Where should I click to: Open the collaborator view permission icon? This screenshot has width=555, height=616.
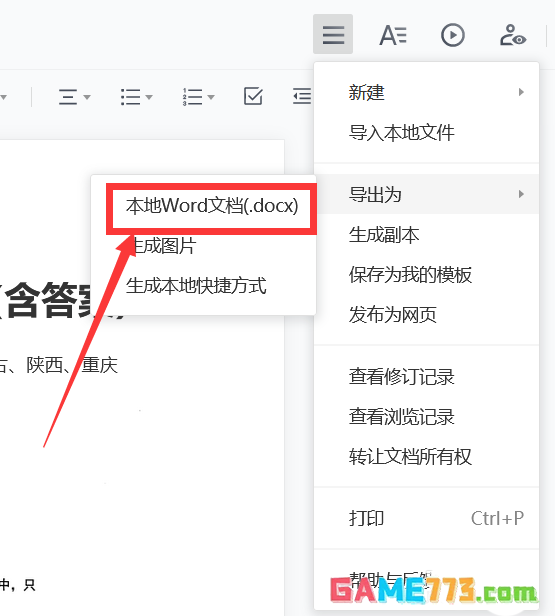[x=513, y=35]
